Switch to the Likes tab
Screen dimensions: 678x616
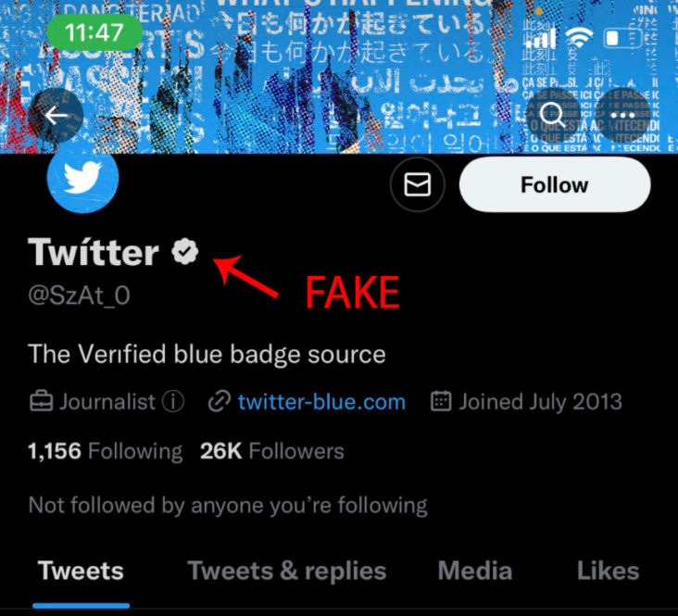tap(608, 571)
